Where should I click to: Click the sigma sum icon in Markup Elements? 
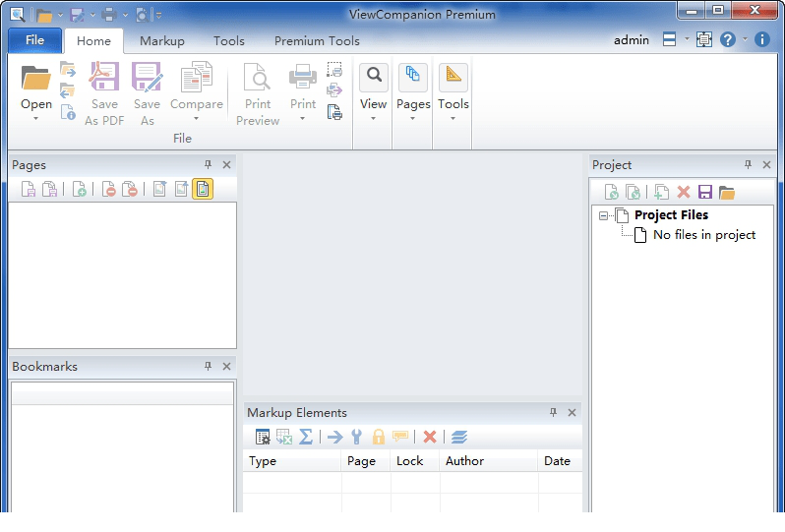pos(306,437)
